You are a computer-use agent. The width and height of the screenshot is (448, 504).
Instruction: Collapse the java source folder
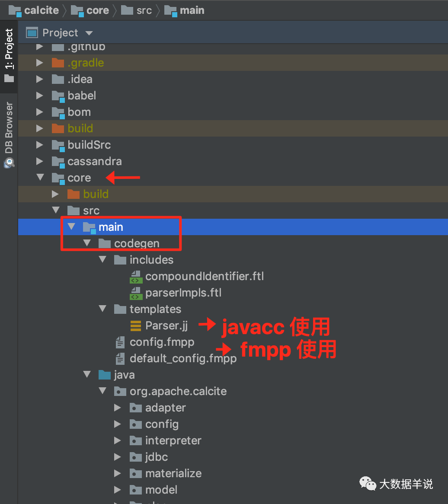[x=87, y=374]
